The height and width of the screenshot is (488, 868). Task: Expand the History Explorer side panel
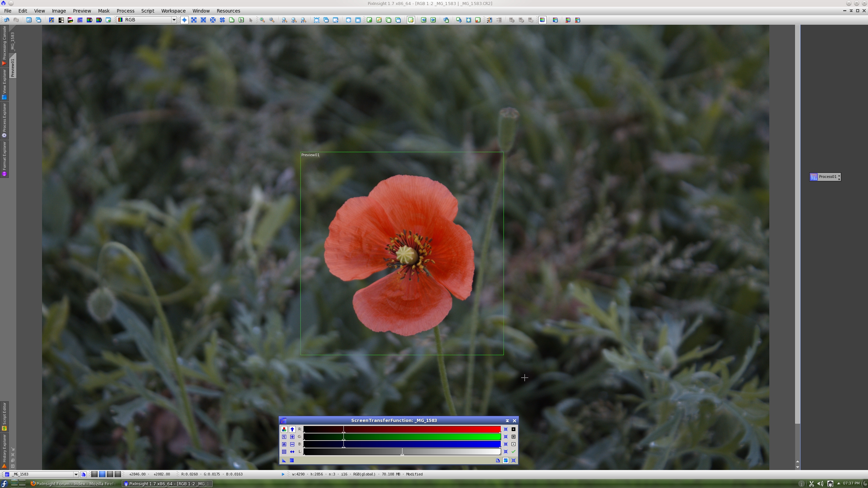click(4, 451)
